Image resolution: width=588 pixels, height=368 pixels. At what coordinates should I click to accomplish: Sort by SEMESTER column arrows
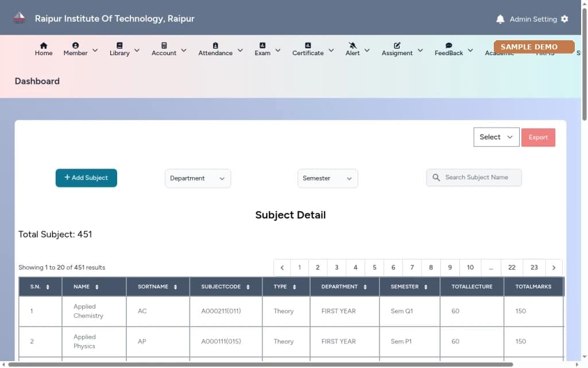tap(425, 287)
